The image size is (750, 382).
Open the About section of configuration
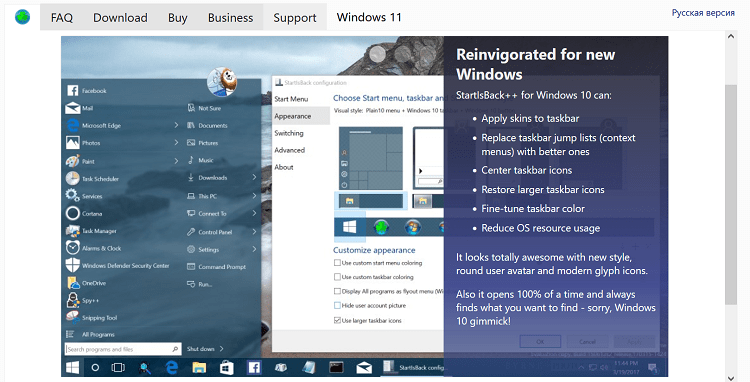point(284,167)
